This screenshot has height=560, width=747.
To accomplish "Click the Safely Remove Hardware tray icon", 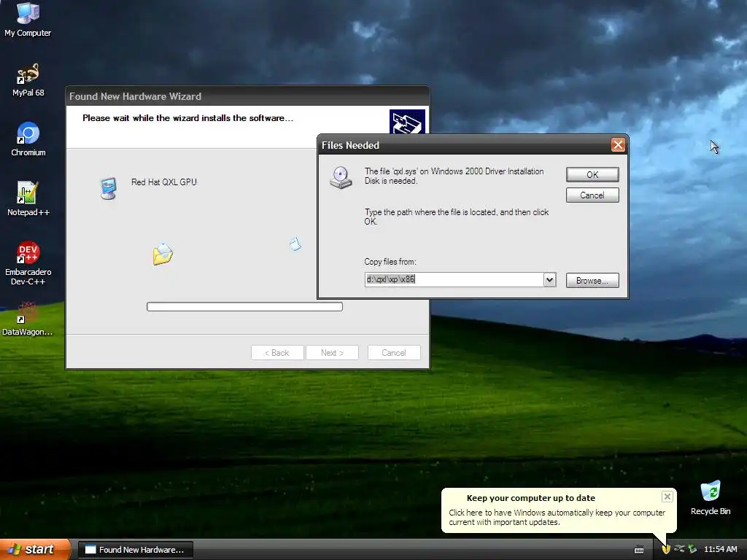I will [679, 549].
